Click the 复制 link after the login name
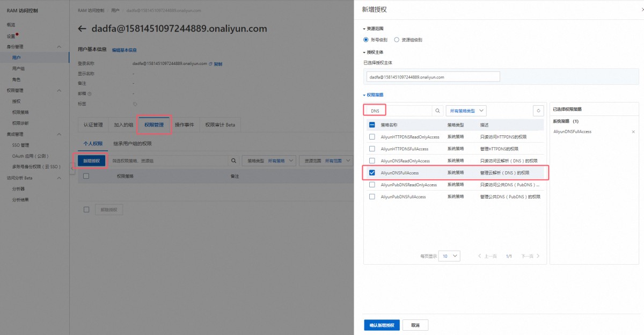Image resolution: width=644 pixels, height=335 pixels. (218, 64)
